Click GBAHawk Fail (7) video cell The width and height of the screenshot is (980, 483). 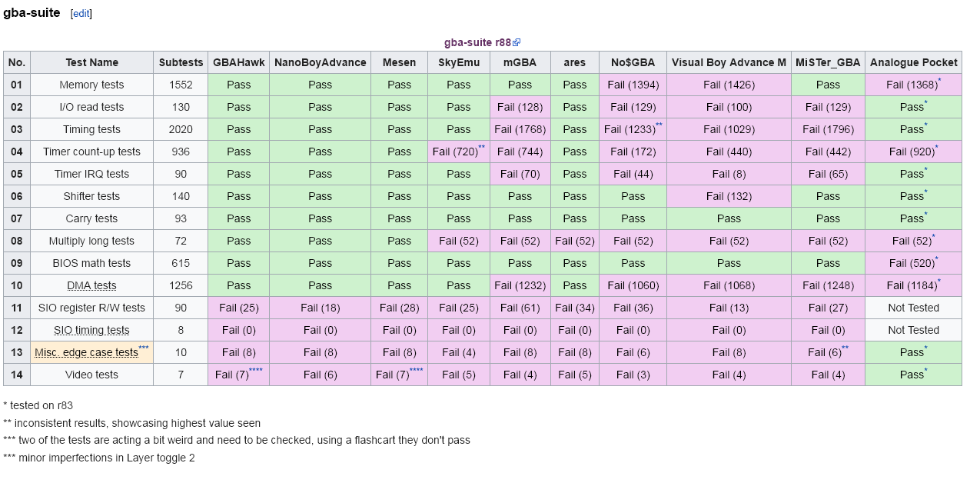tap(238, 375)
